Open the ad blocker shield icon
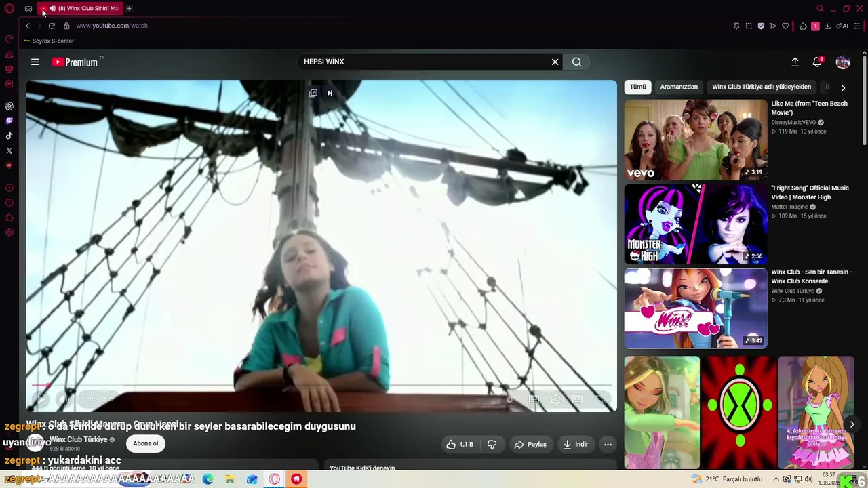 point(761,26)
